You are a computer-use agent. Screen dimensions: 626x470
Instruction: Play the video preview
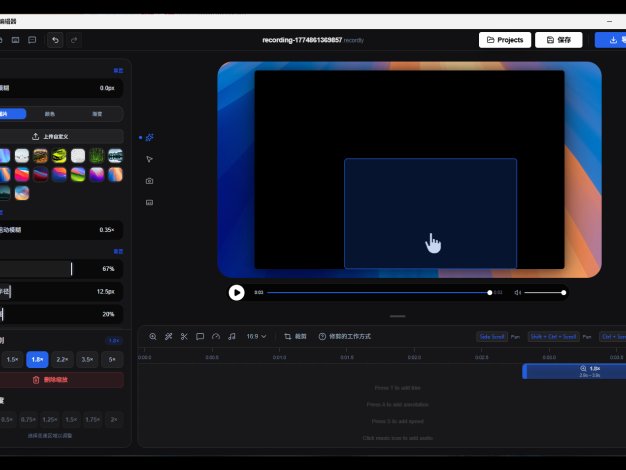coord(236,293)
